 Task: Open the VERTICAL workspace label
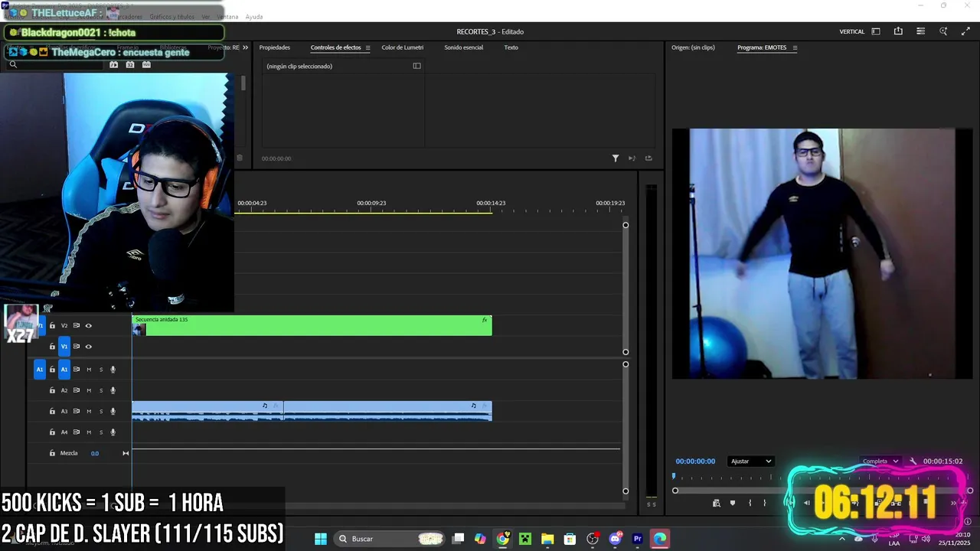[x=851, y=31]
